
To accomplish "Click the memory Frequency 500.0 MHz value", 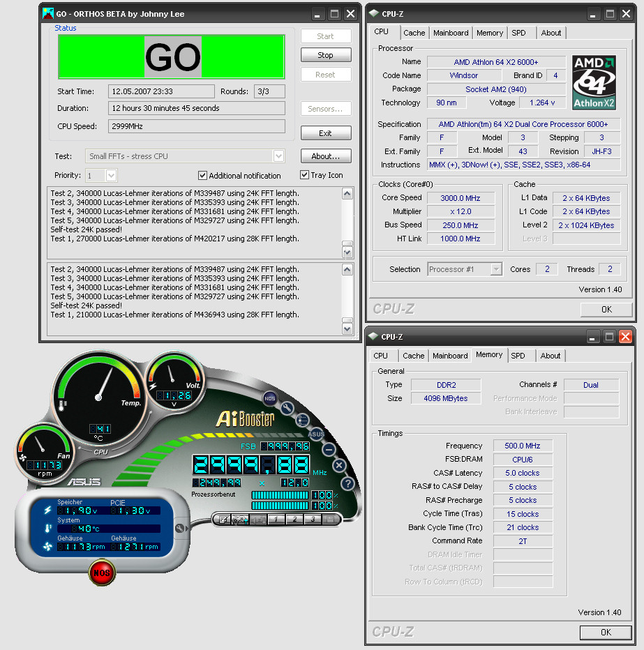I will point(523,446).
